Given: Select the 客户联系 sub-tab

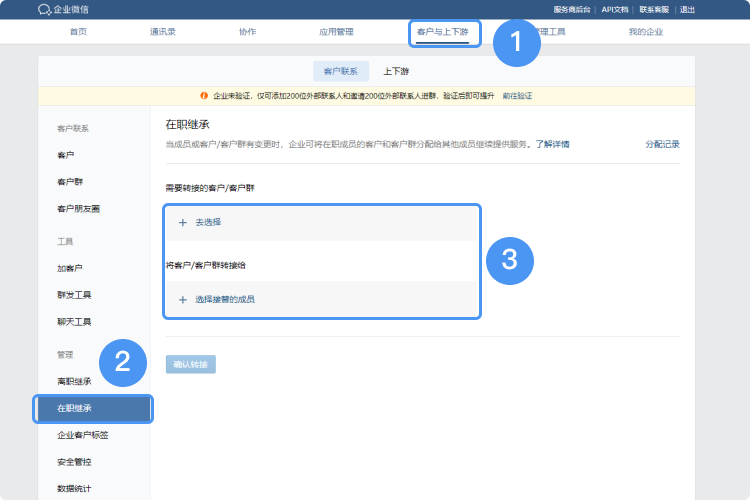Looking at the screenshot, I should (340, 71).
